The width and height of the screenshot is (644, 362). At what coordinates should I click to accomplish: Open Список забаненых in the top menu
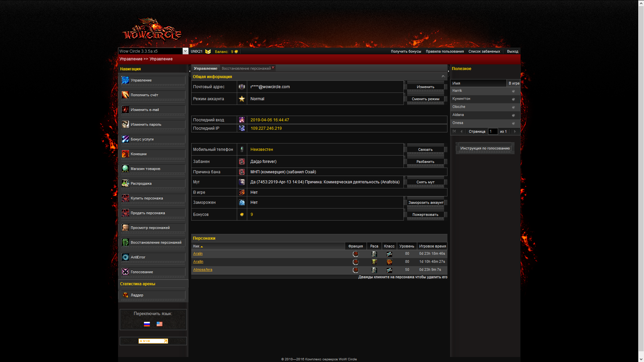tap(484, 51)
